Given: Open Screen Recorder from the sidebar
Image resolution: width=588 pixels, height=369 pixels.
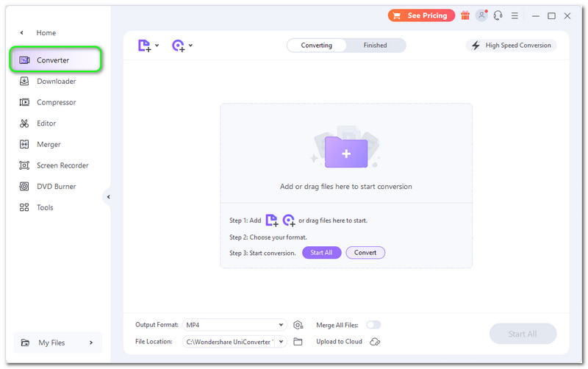Looking at the screenshot, I should click(62, 165).
